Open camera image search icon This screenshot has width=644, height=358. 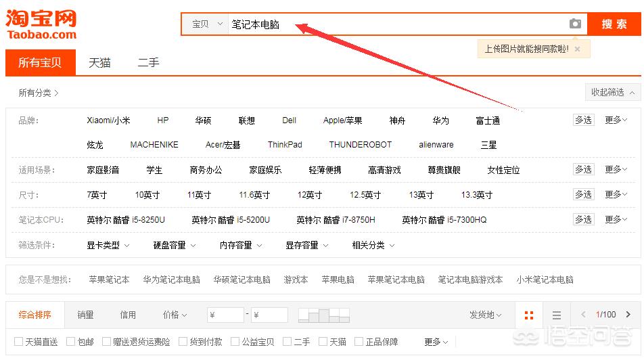[575, 24]
